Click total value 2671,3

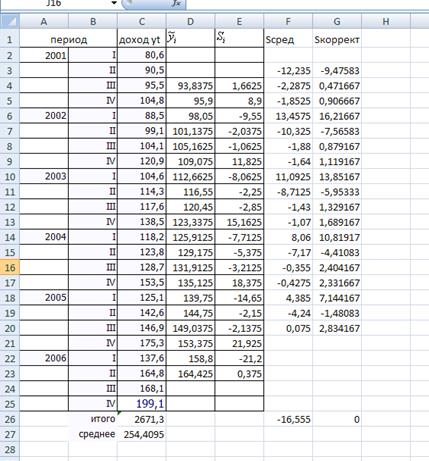pyautogui.click(x=142, y=419)
